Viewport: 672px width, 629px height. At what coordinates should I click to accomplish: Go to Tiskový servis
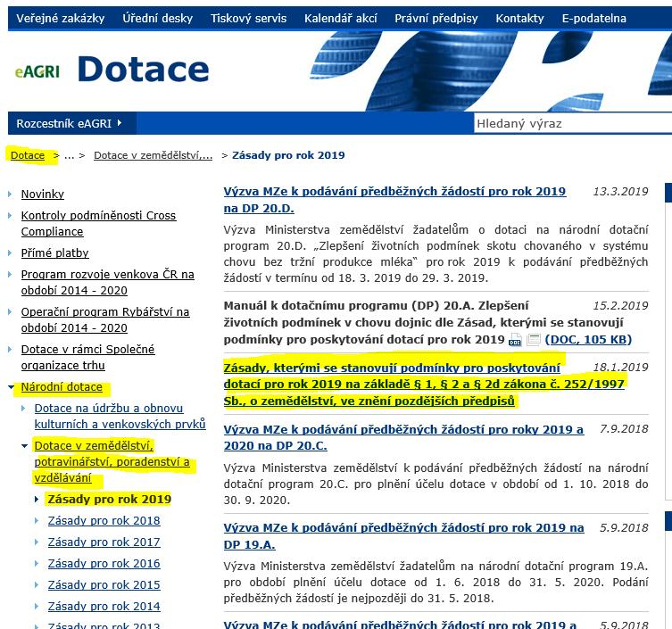pyautogui.click(x=249, y=19)
